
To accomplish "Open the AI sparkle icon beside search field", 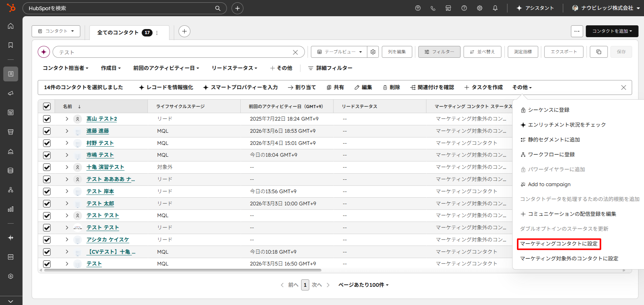I will tap(44, 52).
